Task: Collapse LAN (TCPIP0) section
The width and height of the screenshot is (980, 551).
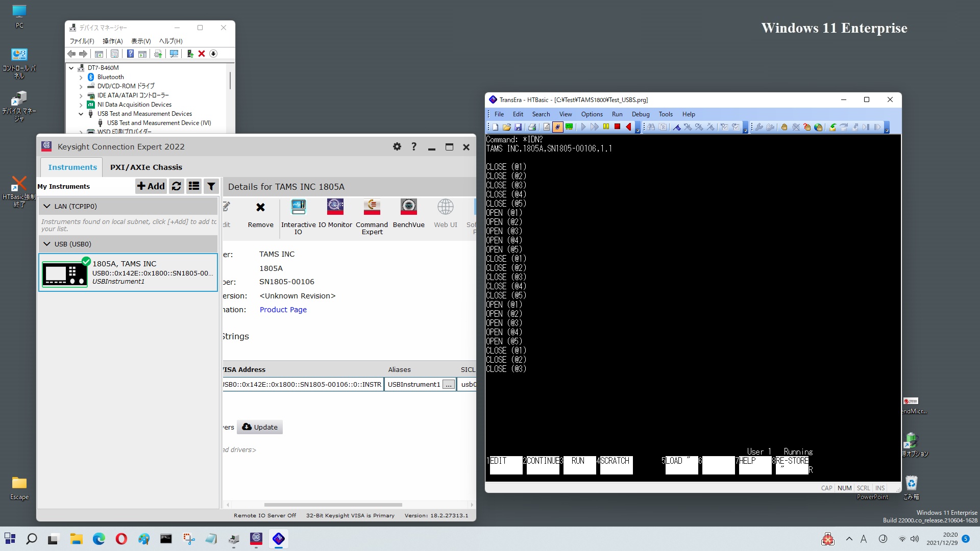Action: click(47, 206)
